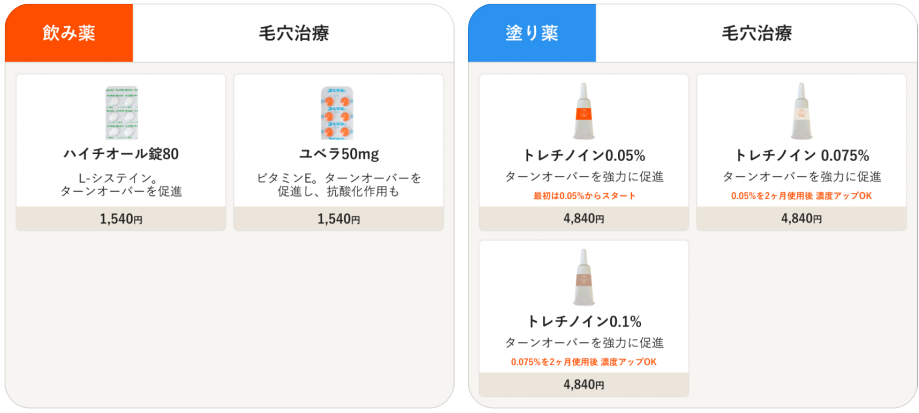This screenshot has width=919, height=413.
Task: Click the ハイチオール錠80 product name
Action: coord(121,155)
